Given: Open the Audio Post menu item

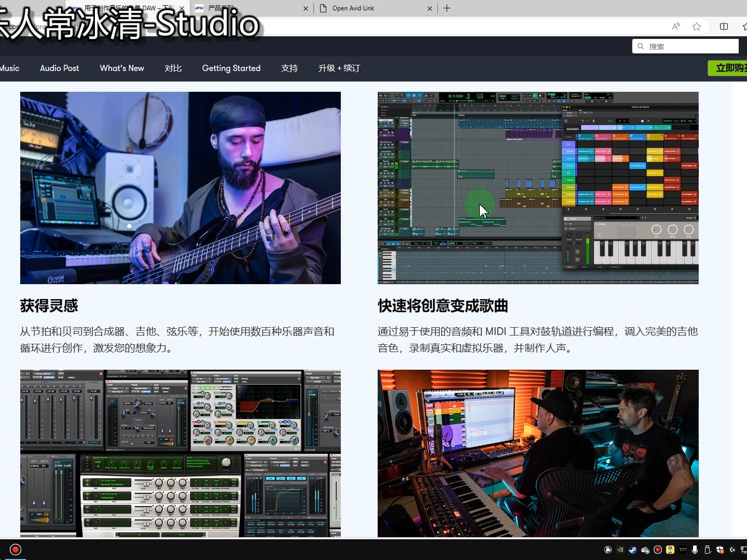Looking at the screenshot, I should pyautogui.click(x=60, y=68).
